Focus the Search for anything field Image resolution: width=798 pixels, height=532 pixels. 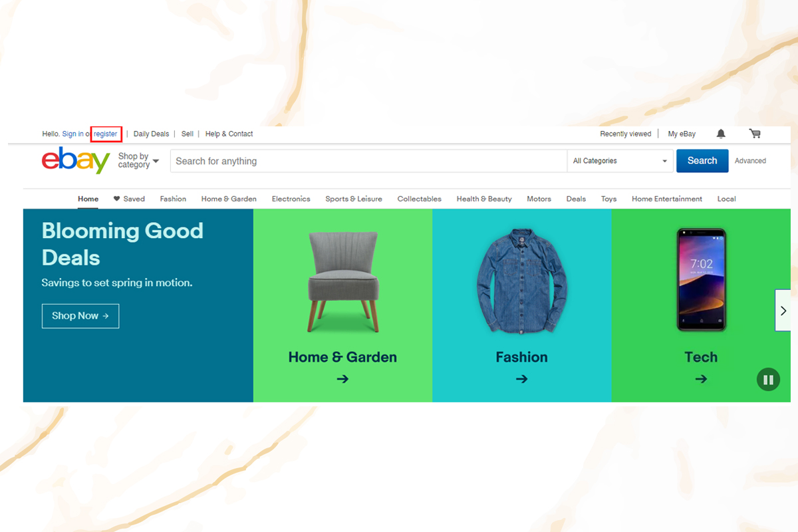tap(368, 161)
